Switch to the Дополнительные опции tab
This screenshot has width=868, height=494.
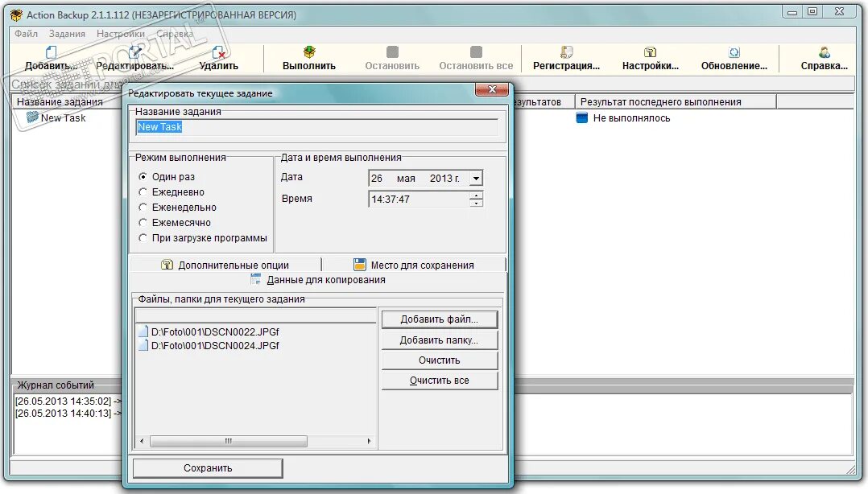click(x=225, y=265)
